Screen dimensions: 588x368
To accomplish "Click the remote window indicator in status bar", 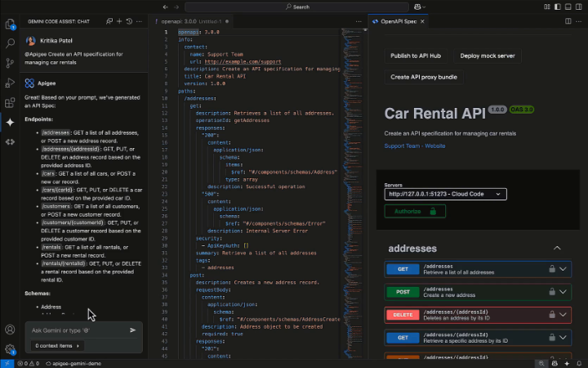I will [7, 363].
